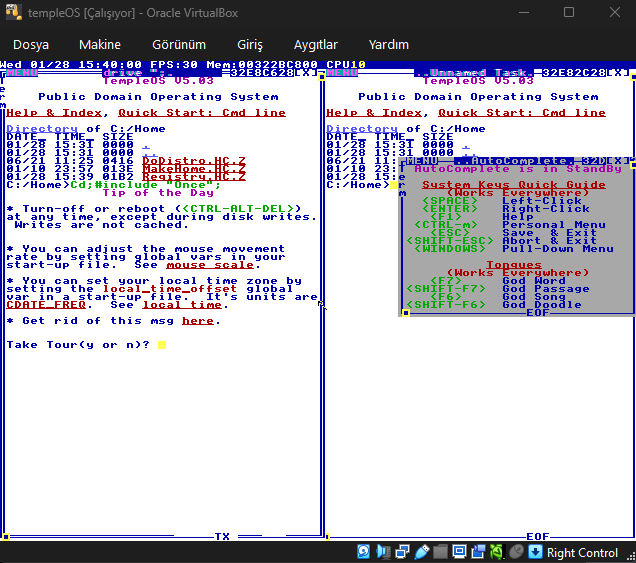
Task: Open MakeHome.HC.Z file
Action: click(194, 169)
